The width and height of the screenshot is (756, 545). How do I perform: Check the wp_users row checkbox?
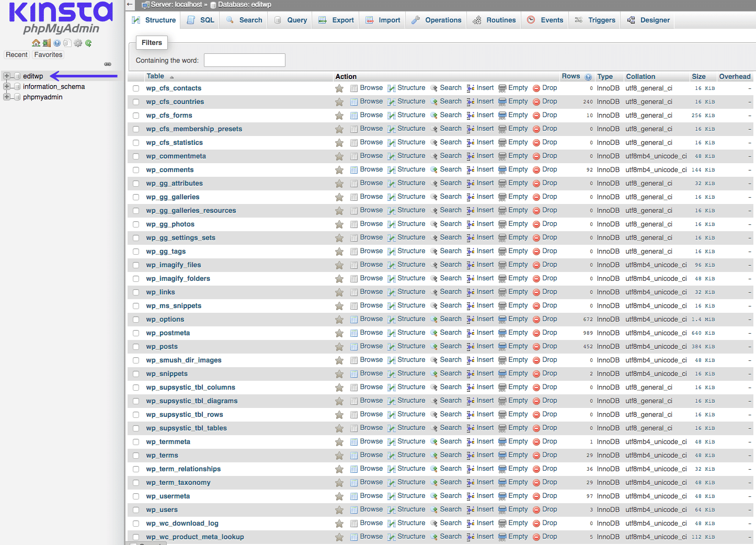pyautogui.click(x=136, y=509)
